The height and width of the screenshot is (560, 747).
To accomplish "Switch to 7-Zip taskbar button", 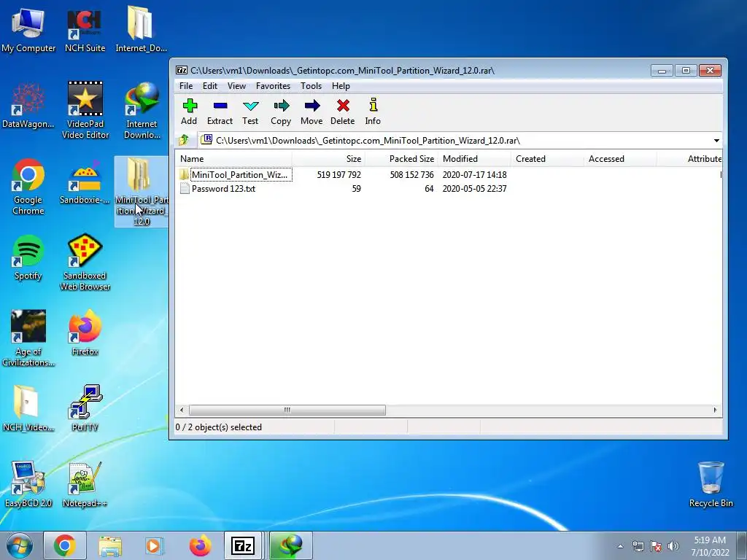I will [x=243, y=545].
